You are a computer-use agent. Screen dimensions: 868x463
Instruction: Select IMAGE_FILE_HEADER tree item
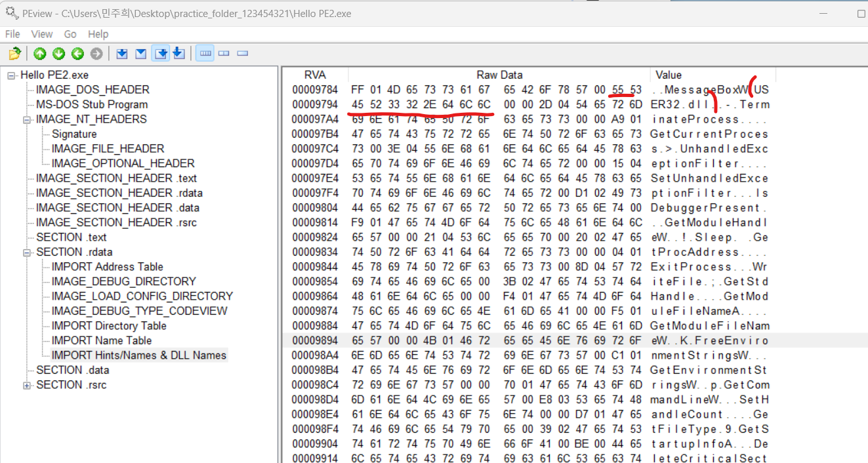tap(108, 148)
